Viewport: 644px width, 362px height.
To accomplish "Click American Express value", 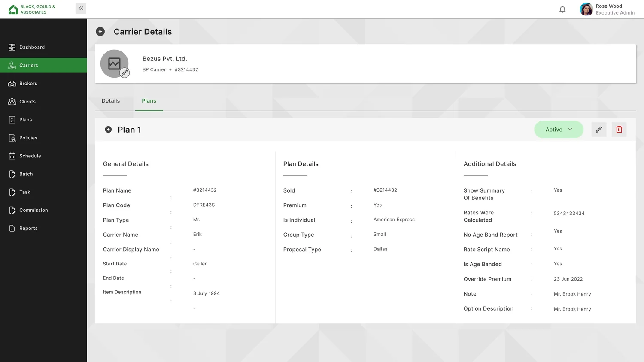I will [x=394, y=220].
